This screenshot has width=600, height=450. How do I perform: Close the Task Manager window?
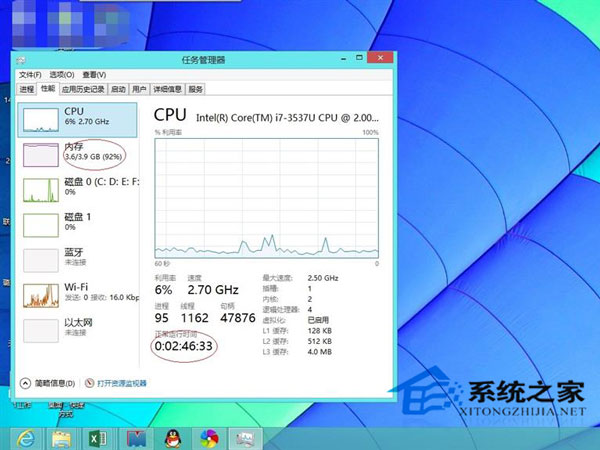pos(380,58)
